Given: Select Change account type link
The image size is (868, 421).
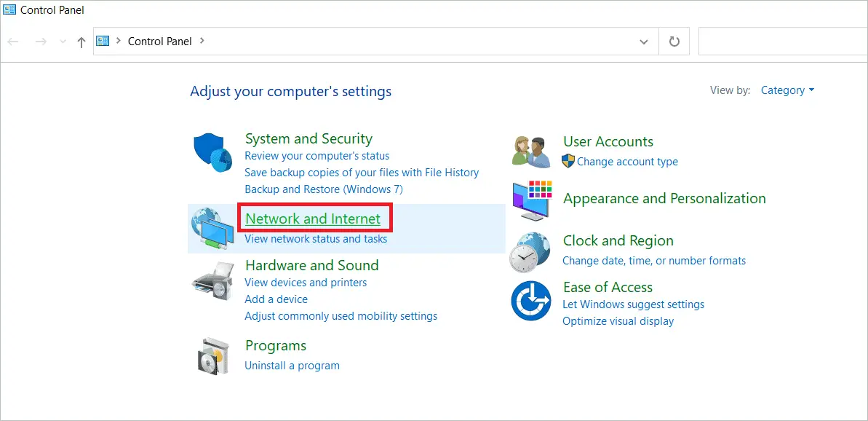Looking at the screenshot, I should pos(627,162).
